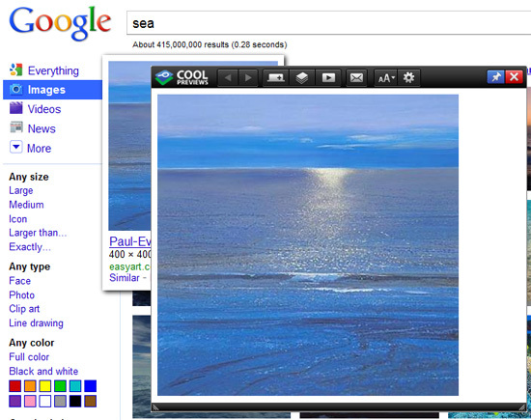Open the Larger than... size option
Screen dimensions: 531x420
(38, 233)
